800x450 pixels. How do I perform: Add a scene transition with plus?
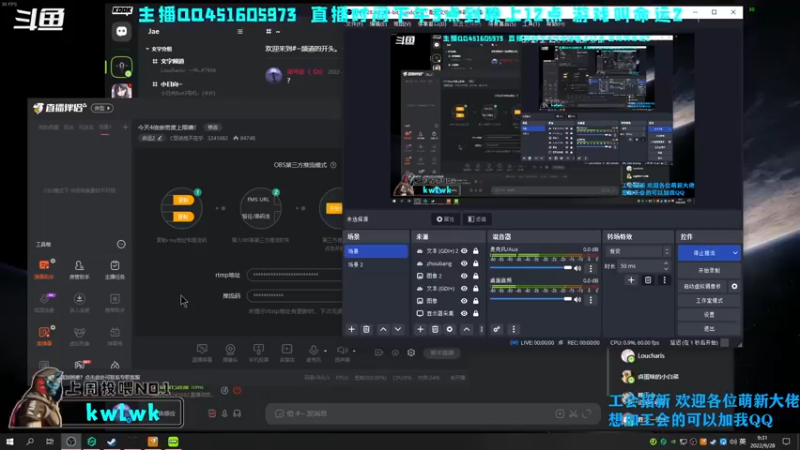pyautogui.click(x=631, y=280)
